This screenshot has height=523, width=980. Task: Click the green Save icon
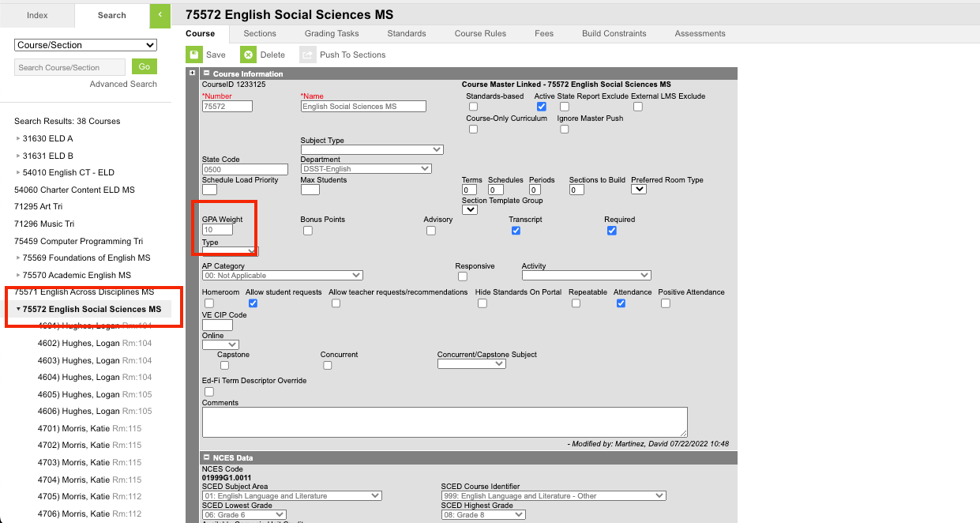pyautogui.click(x=193, y=55)
